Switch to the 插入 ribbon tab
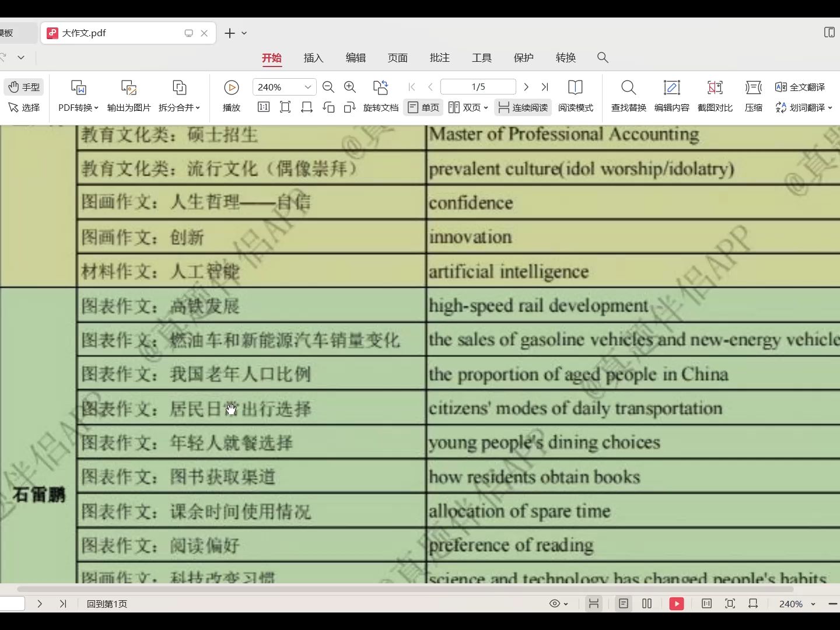The height and width of the screenshot is (630, 840). [314, 58]
